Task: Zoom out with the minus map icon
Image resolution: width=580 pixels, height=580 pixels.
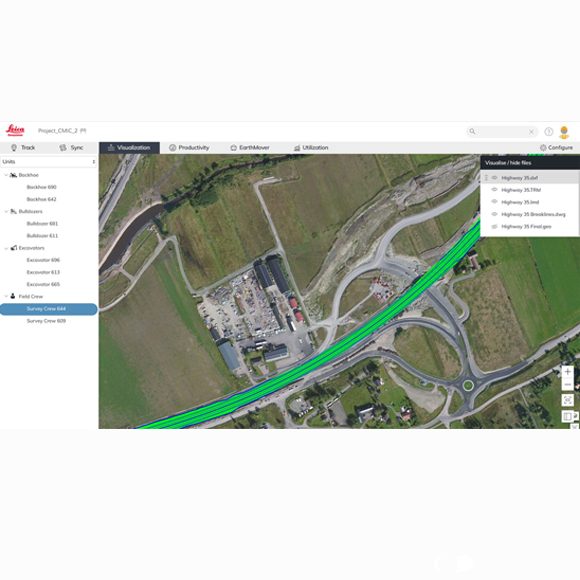Action: click(567, 385)
